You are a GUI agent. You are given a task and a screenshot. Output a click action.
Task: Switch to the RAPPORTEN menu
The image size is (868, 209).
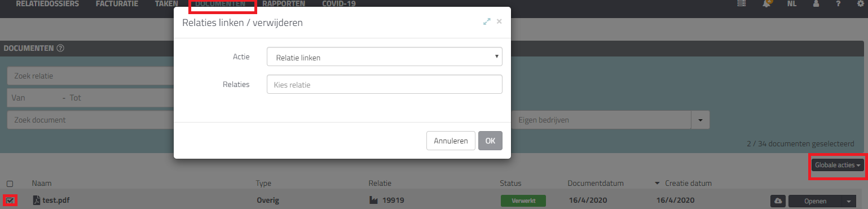tap(284, 3)
